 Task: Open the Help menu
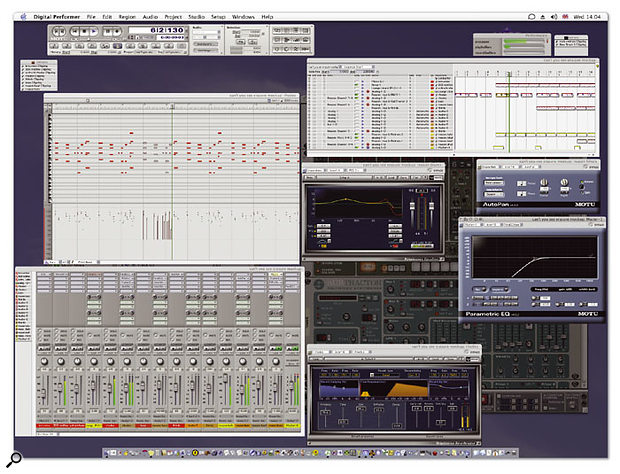[x=267, y=17]
